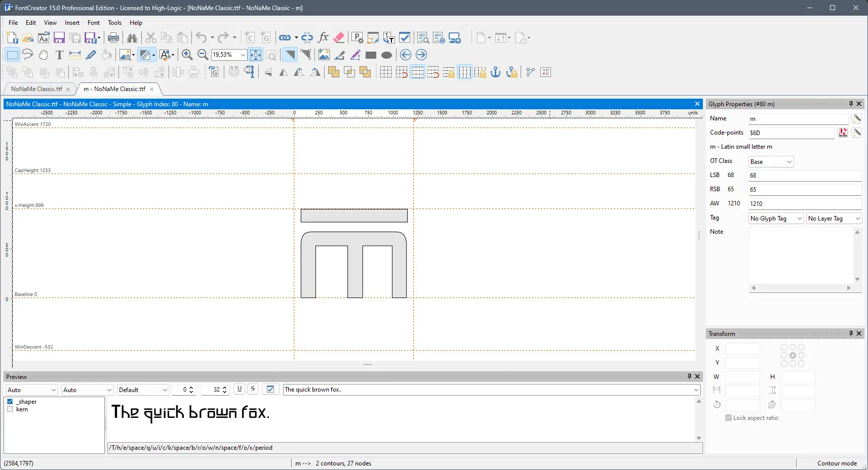Toggle strikethrough in Preview panel
The width and height of the screenshot is (868, 470).
[253, 389]
